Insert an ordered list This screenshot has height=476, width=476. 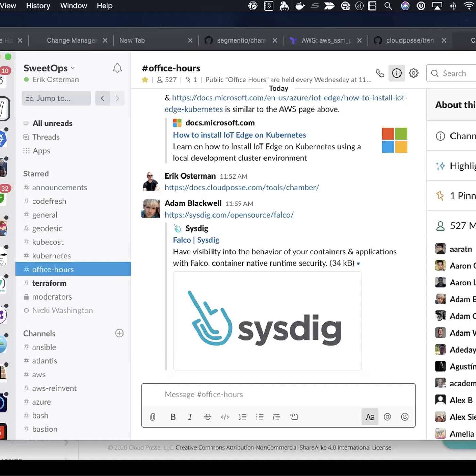(x=242, y=417)
